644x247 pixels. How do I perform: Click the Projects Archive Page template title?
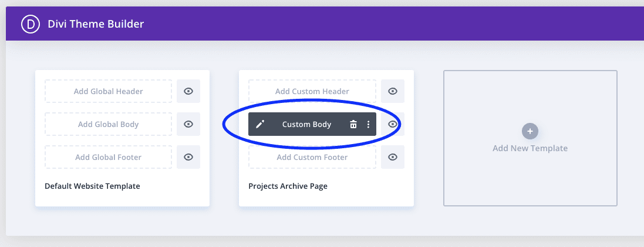288,186
